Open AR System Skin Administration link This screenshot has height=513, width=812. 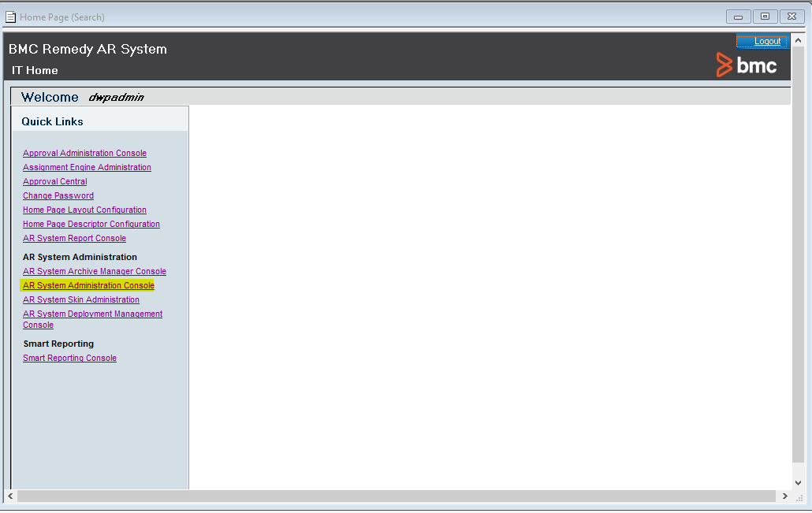80,299
